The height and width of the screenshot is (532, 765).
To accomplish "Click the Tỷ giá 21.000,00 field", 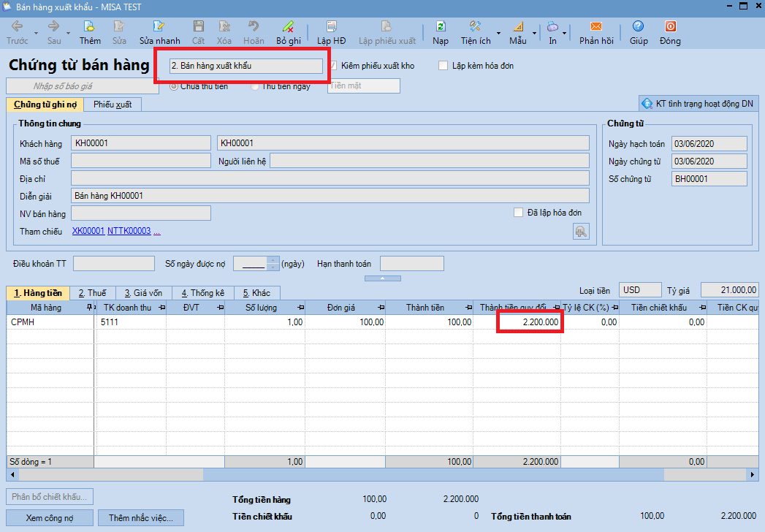I will 729,290.
